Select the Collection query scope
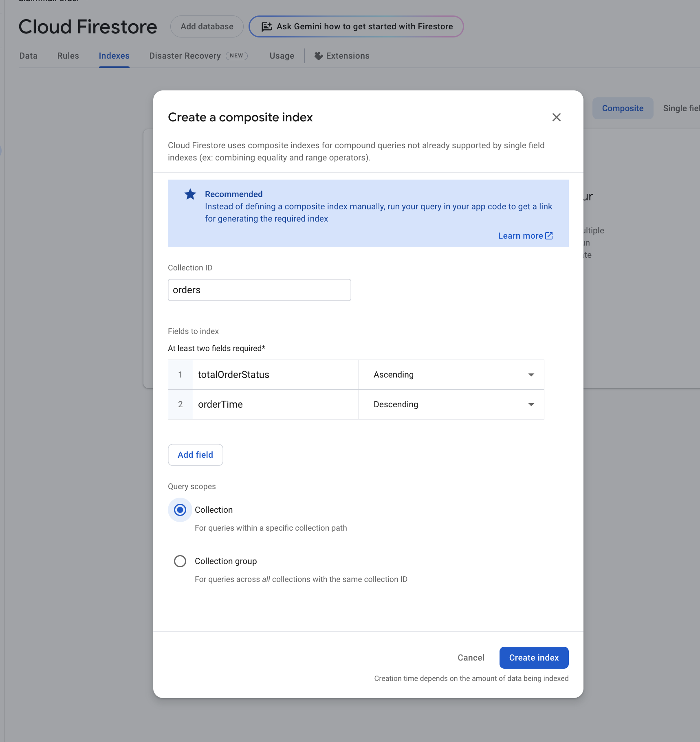 point(180,510)
